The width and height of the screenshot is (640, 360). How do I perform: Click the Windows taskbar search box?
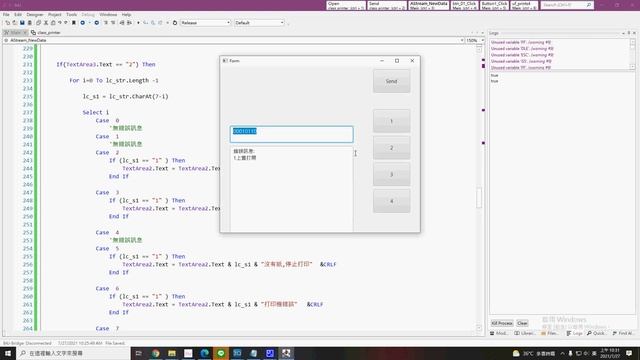(x=73, y=353)
